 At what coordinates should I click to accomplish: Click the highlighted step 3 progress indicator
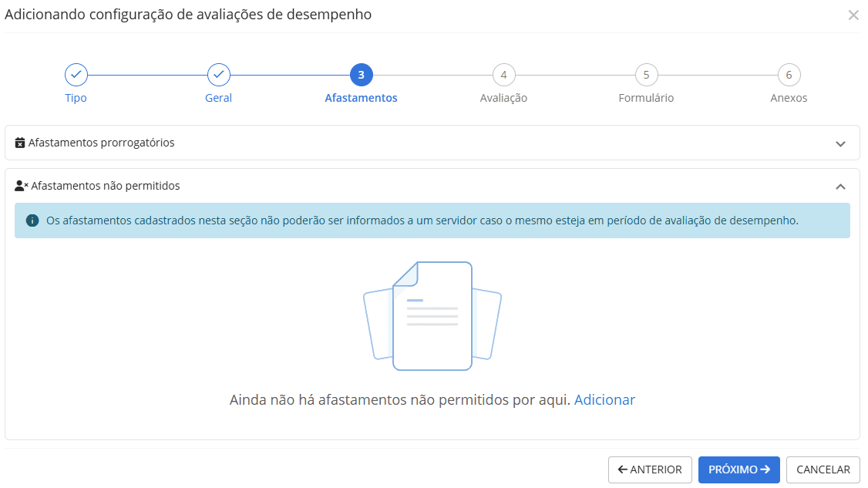click(x=361, y=75)
